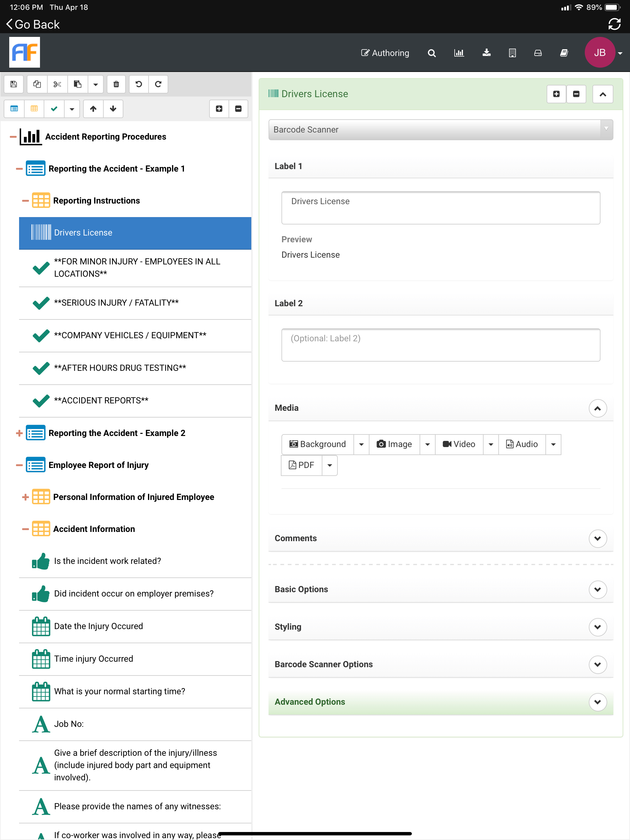Click the book icon in header

(x=564, y=53)
